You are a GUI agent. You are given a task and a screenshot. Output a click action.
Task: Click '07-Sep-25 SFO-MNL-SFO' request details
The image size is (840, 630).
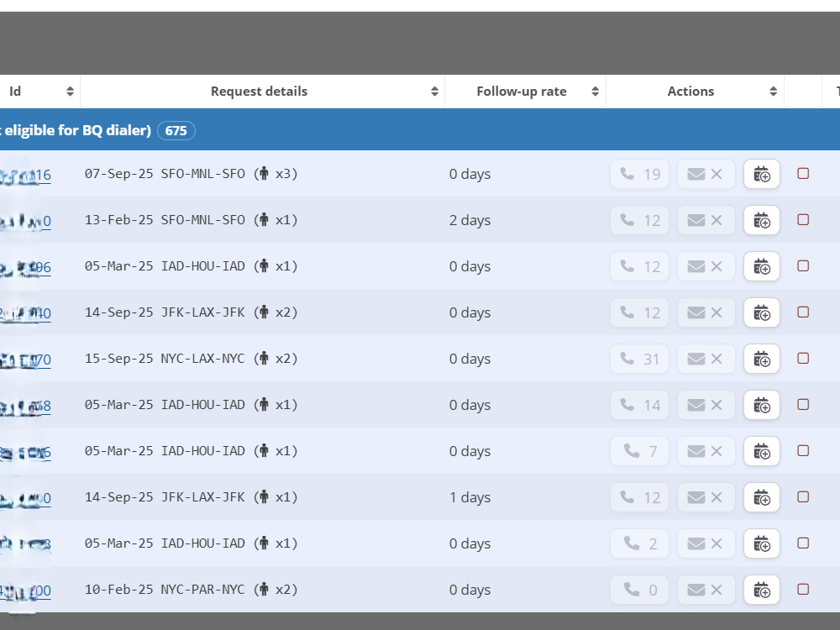click(192, 174)
